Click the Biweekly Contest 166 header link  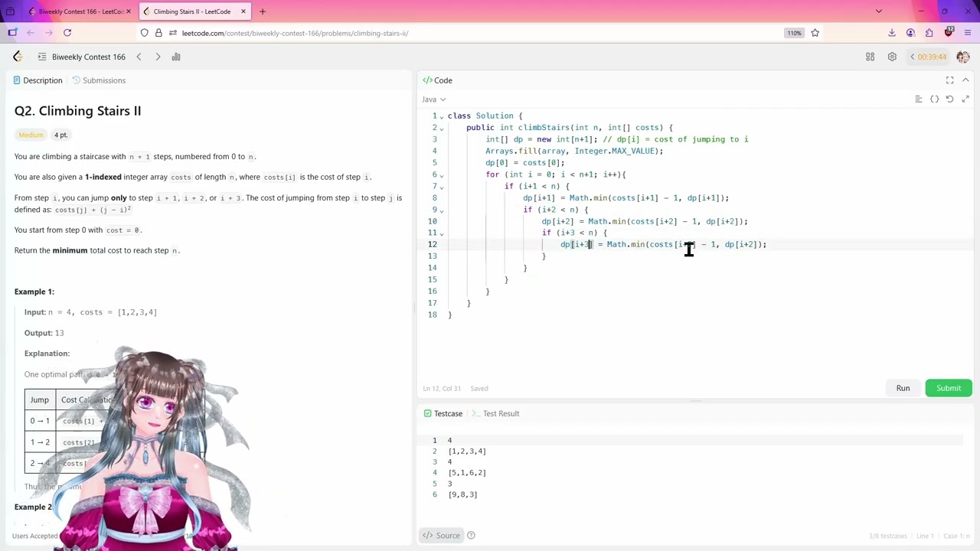[89, 57]
